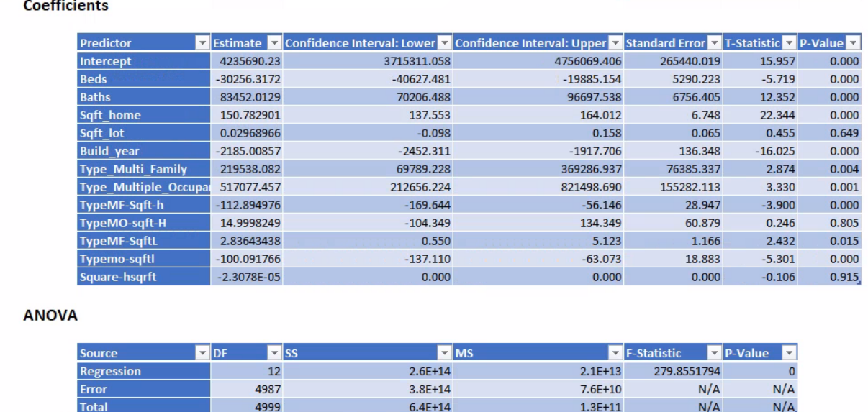Select the P-value cell 0.805
868x412 pixels.
point(830,223)
